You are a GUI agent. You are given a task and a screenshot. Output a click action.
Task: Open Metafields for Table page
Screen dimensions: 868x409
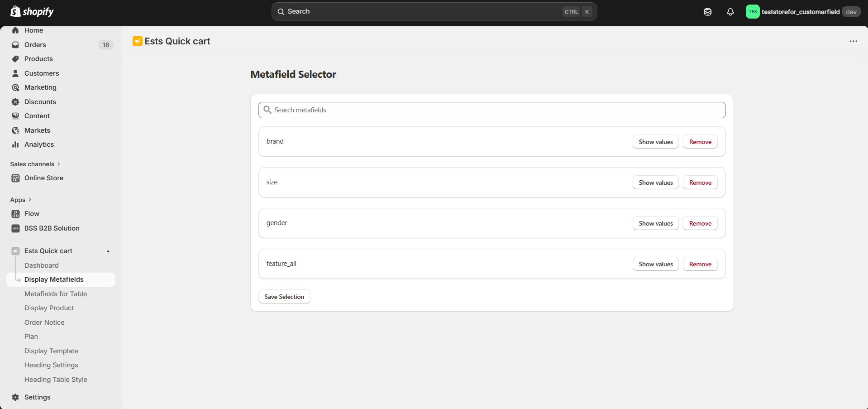[x=56, y=294]
